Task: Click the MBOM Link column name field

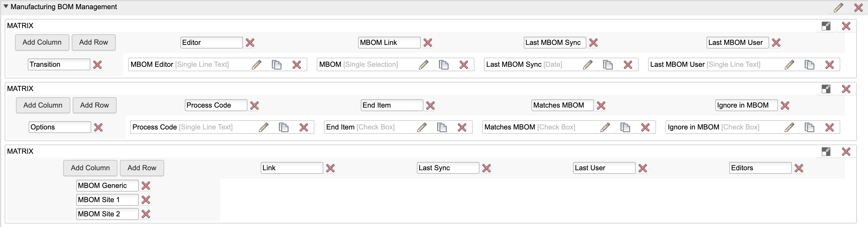Action: 389,43
